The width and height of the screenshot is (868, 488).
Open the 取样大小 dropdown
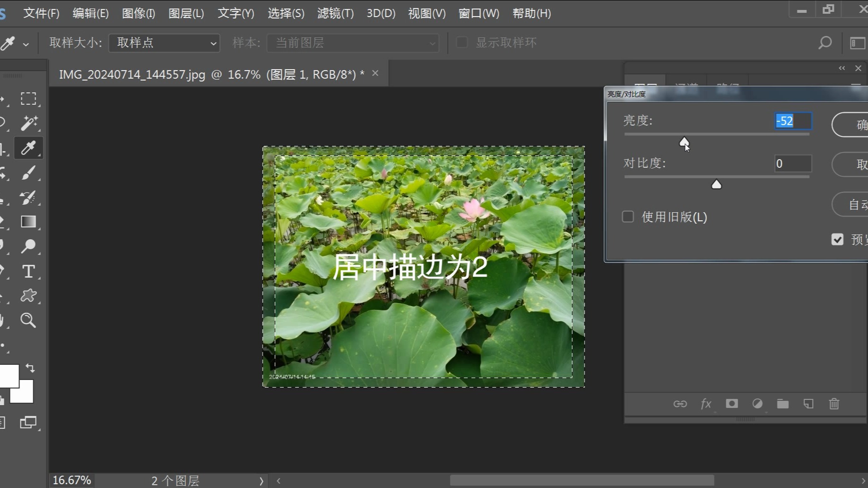[164, 43]
